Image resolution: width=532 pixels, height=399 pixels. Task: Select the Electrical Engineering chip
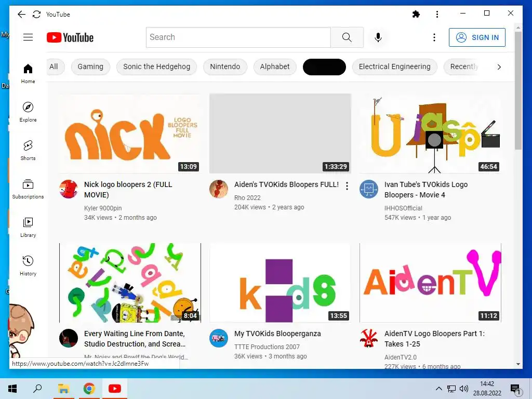pos(395,66)
